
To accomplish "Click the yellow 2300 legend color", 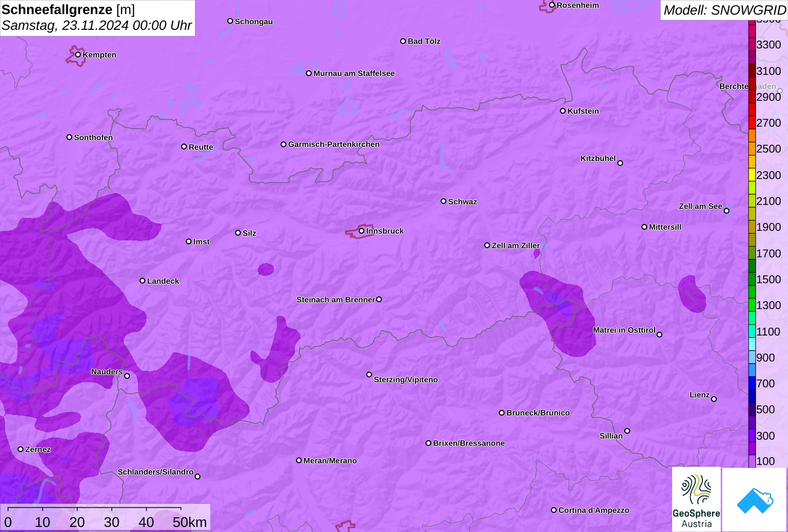I will (752, 175).
